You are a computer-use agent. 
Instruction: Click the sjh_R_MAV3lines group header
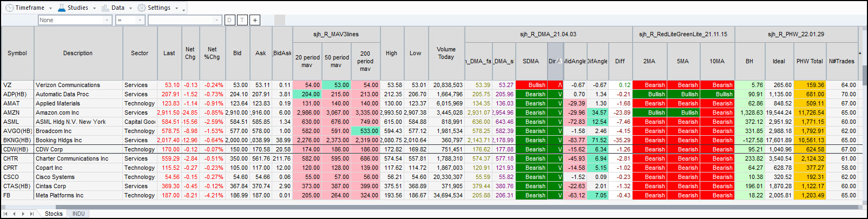point(336,34)
